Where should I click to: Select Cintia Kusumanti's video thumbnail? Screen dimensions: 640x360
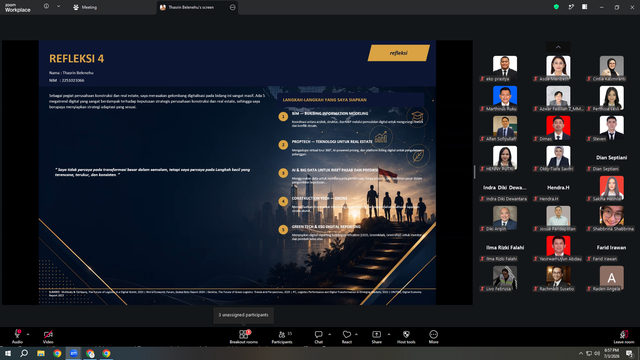pos(611,68)
